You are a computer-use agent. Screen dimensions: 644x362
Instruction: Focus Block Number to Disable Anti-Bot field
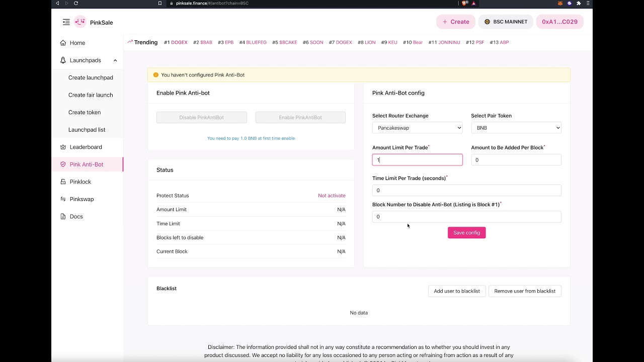pyautogui.click(x=466, y=217)
